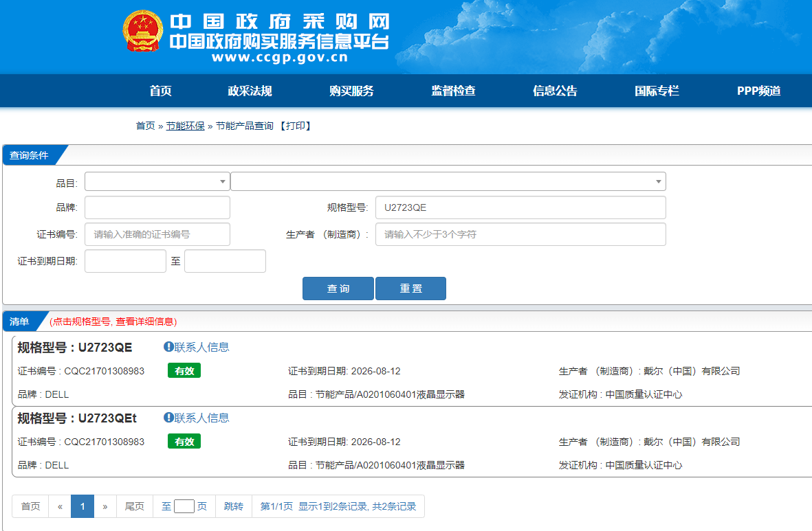Expand the wide second 品目 dropdown
Image resolution: width=812 pixels, height=531 pixels.
(448, 181)
